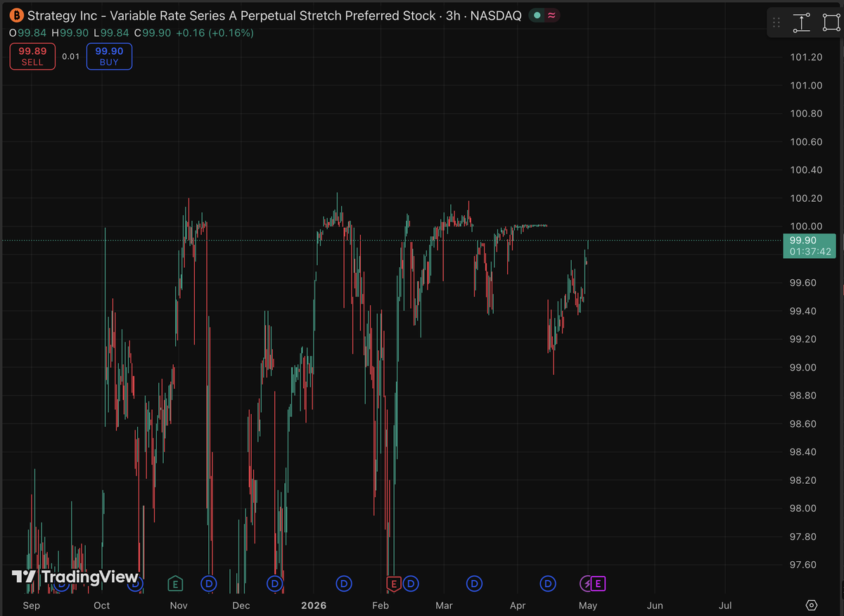Image resolution: width=844 pixels, height=616 pixels.
Task: Click the 101.20 price axis label
Action: click(x=806, y=57)
